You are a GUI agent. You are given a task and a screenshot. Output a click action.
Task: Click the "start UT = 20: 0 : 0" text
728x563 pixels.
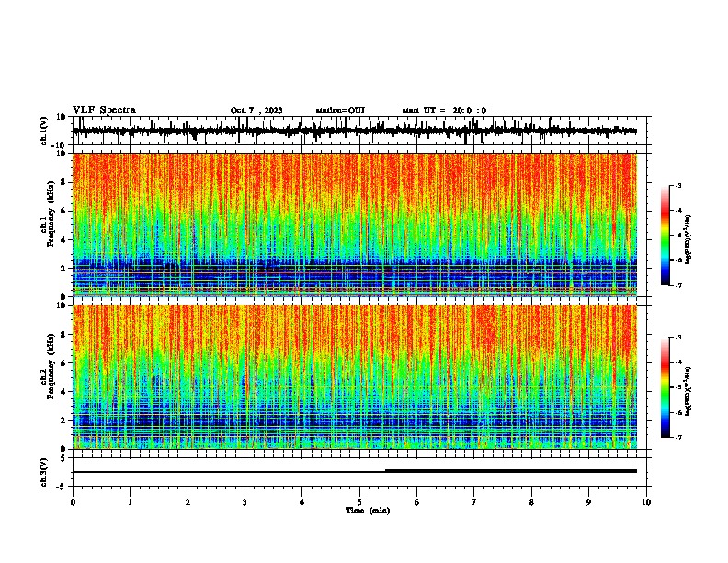pyautogui.click(x=444, y=110)
